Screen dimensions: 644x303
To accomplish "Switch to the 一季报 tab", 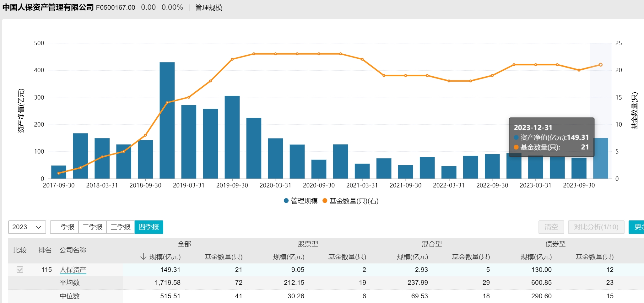I will tap(64, 227).
